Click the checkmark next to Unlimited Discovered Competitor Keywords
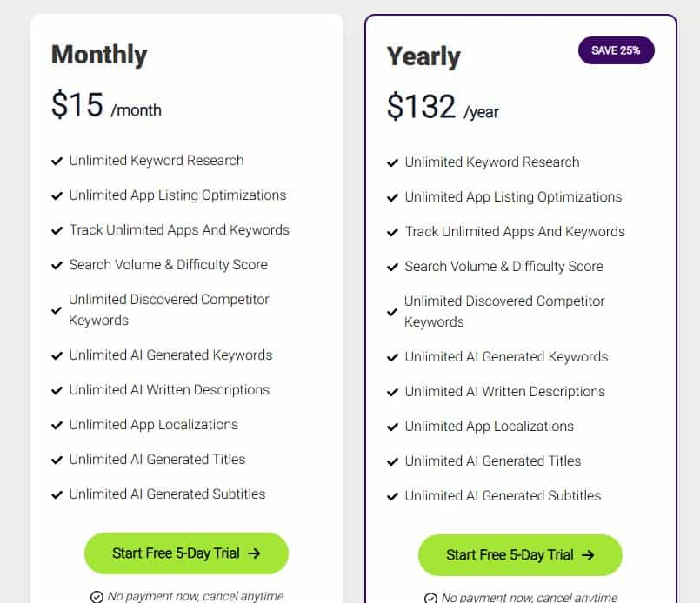Viewport: 700px width, 603px height. (57, 311)
